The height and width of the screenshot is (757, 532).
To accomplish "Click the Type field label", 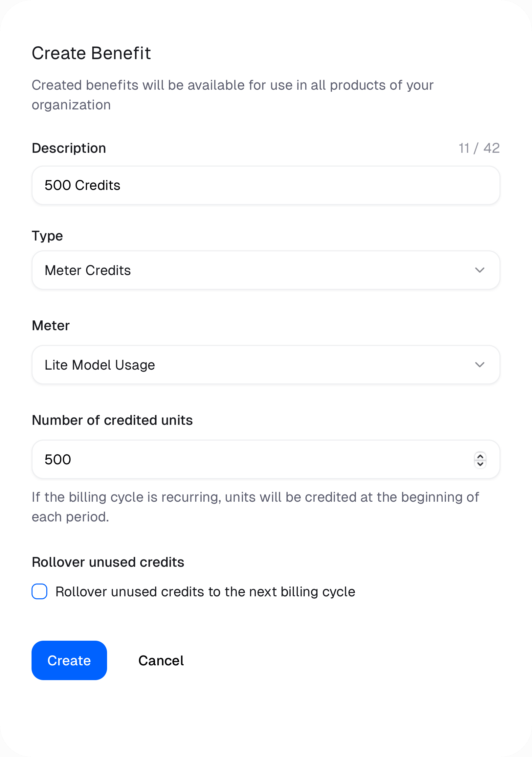I will (x=48, y=236).
